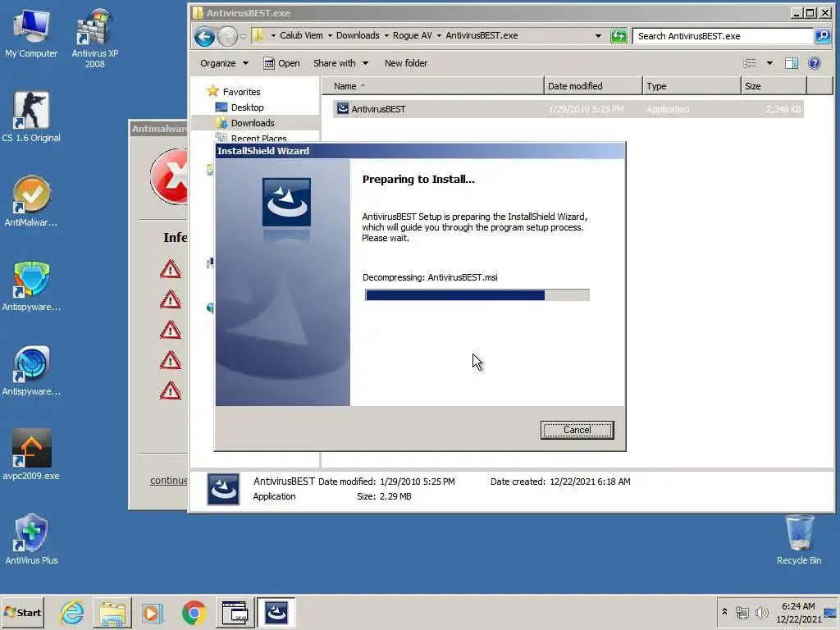Open Antivirus XP 2008 desktop shortcut
Viewport: 840px width, 630px height.
[x=95, y=38]
